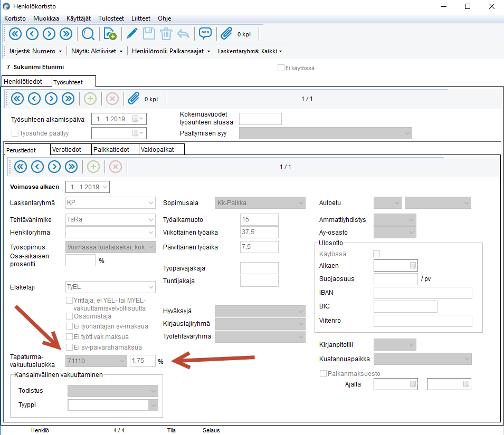Switch to the Henkilötiedot tab

[23, 82]
